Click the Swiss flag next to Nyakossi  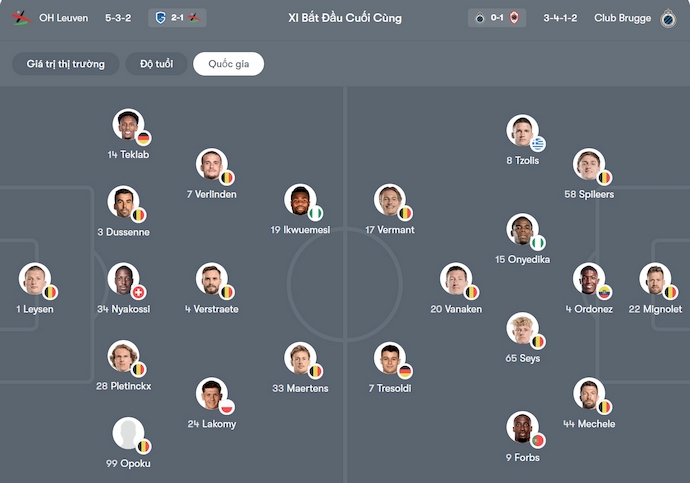139,292
